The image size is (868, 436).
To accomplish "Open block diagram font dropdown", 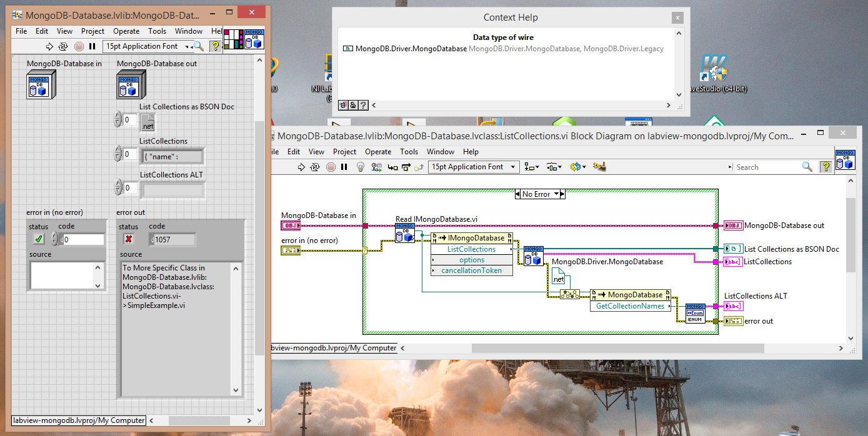I will pos(474,167).
